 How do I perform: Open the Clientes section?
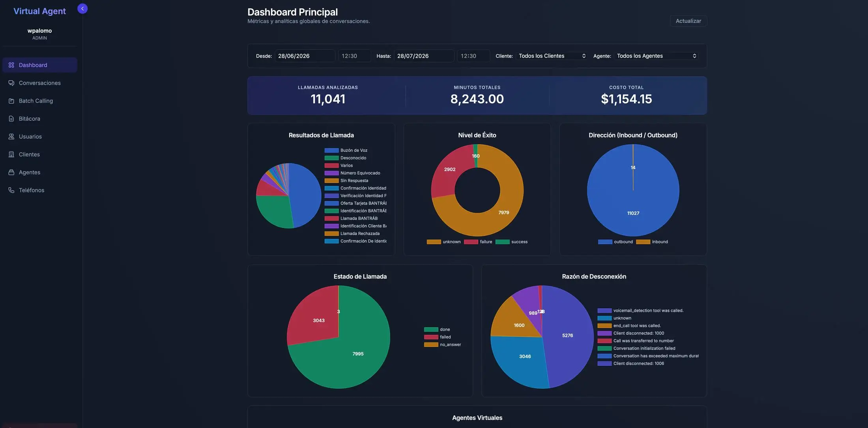point(39,154)
